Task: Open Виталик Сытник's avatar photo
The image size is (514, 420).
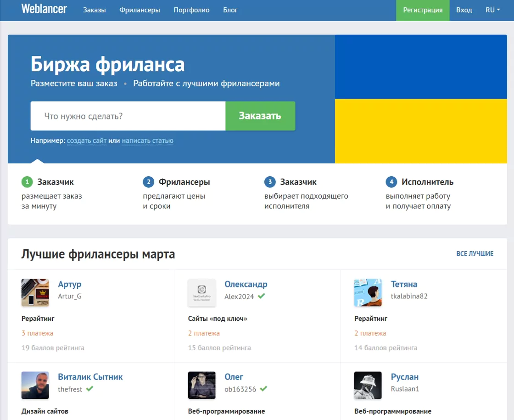Action: 35,385
